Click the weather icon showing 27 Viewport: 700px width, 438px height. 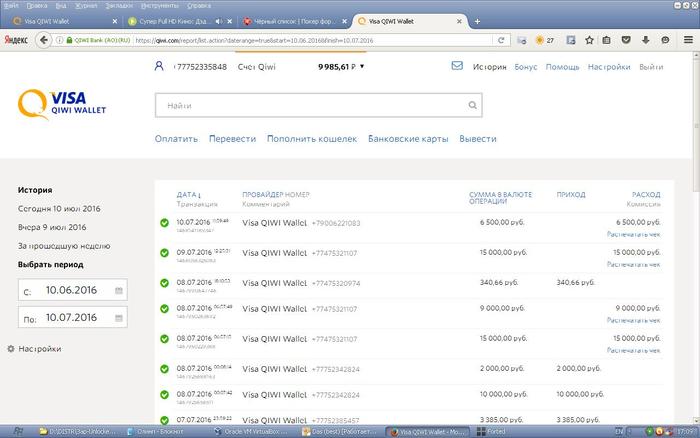545,40
